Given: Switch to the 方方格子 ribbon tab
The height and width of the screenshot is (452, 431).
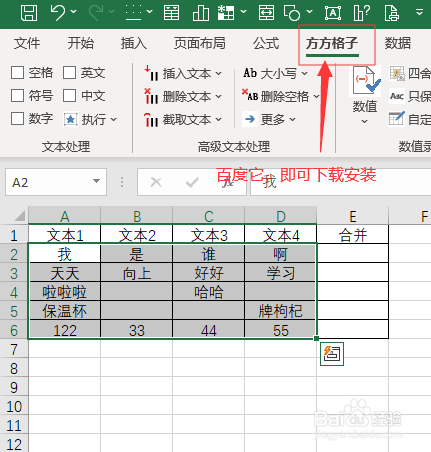Looking at the screenshot, I should [332, 43].
